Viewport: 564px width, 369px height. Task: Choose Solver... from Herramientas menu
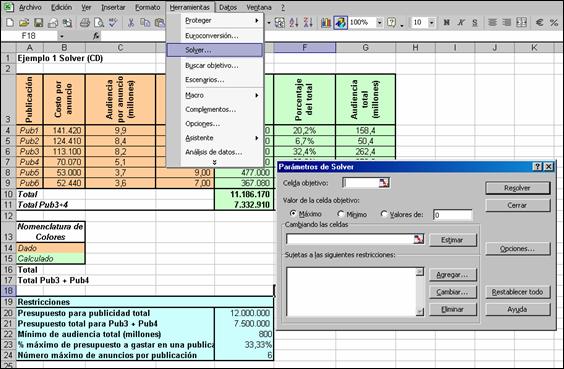pyautogui.click(x=214, y=50)
